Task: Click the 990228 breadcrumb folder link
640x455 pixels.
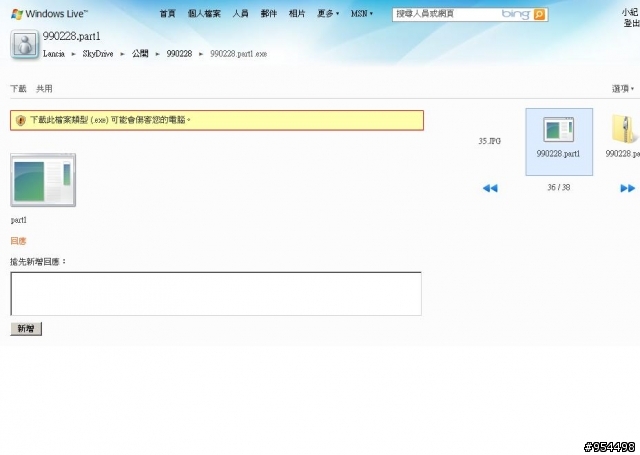Action: point(179,54)
